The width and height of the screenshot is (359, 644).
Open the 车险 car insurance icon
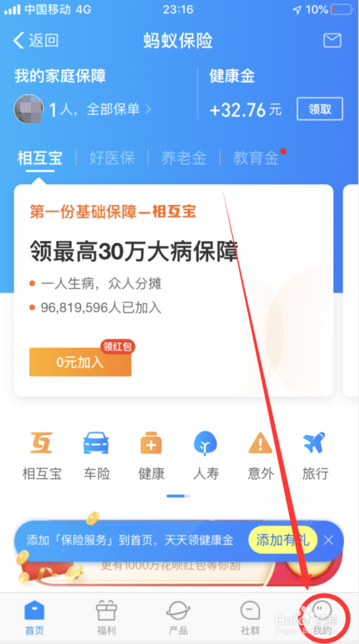pyautogui.click(x=96, y=443)
